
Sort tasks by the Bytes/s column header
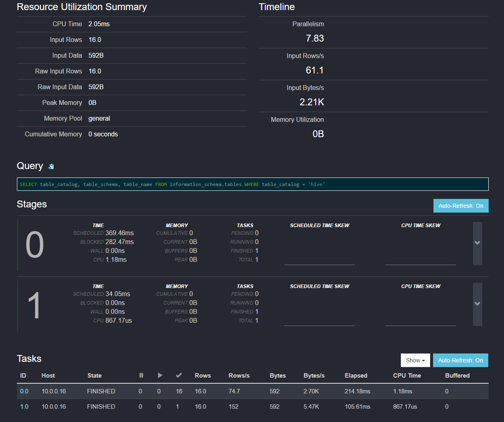point(314,376)
